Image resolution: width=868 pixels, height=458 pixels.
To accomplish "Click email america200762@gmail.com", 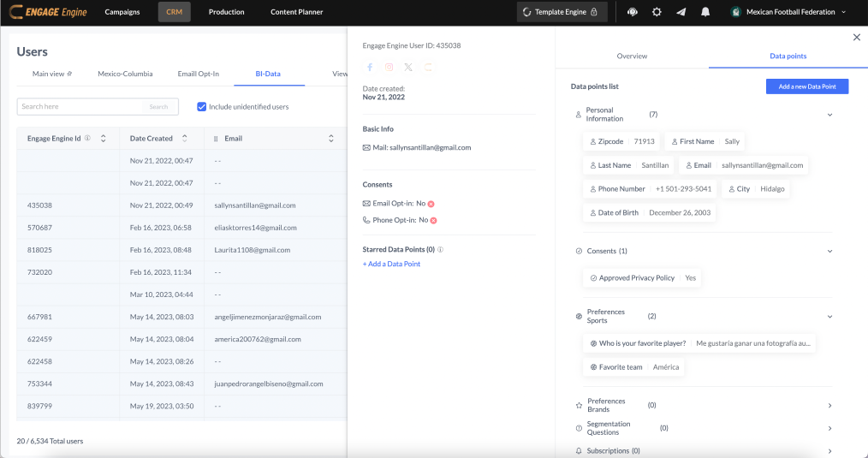I will [258, 339].
